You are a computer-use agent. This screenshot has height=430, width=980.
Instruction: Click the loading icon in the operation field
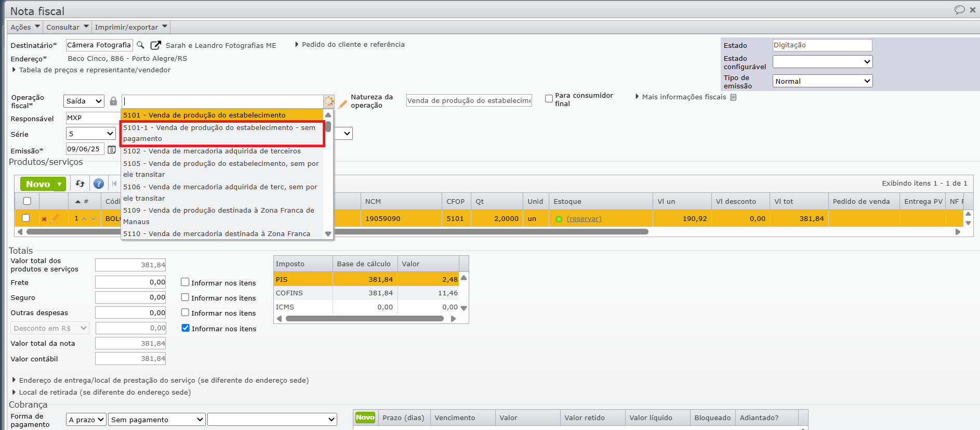coord(328,101)
